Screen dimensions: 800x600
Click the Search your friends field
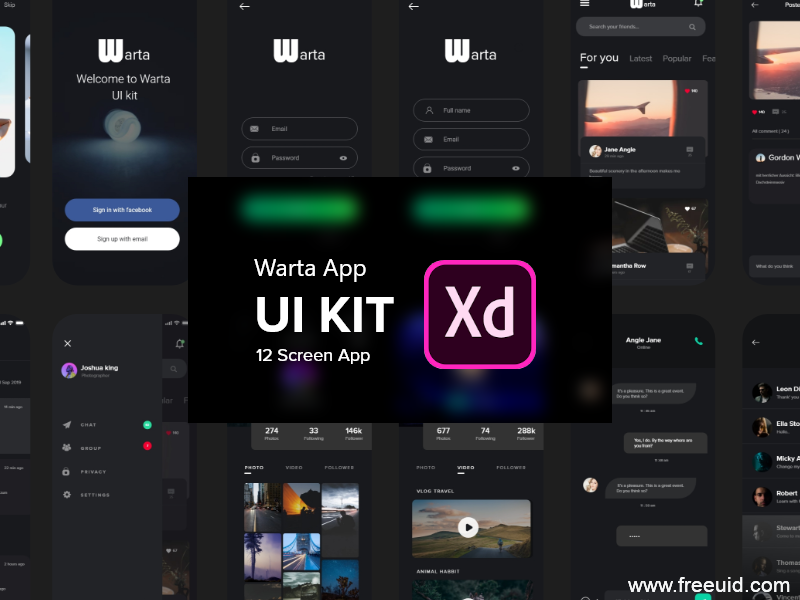641,27
